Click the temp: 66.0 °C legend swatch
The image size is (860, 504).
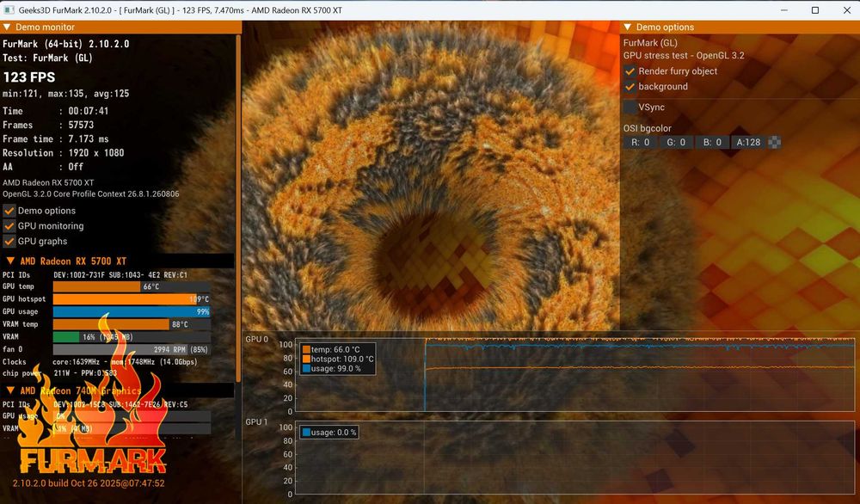(306, 349)
